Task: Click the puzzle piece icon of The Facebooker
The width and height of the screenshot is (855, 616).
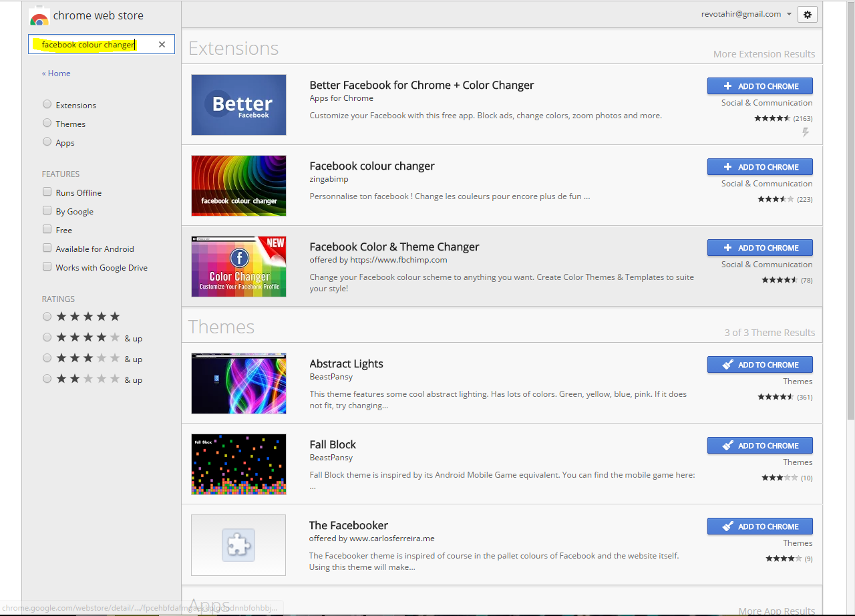Action: [238, 545]
